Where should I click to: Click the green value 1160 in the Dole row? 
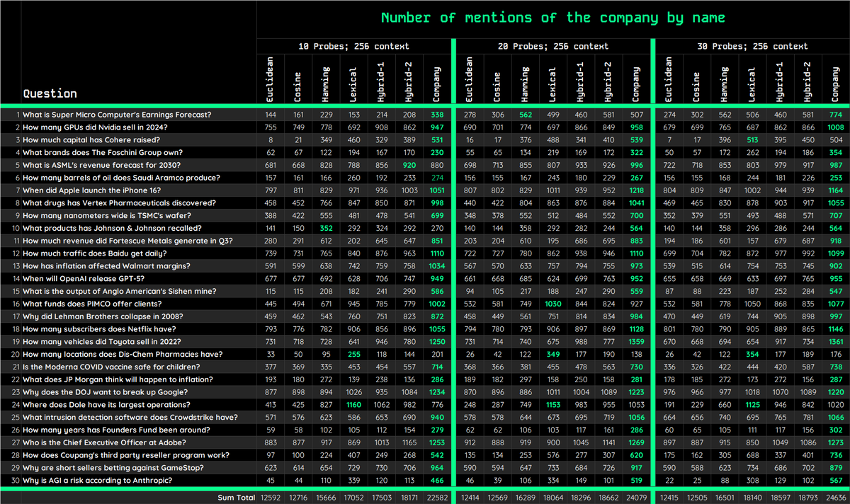tap(353, 404)
